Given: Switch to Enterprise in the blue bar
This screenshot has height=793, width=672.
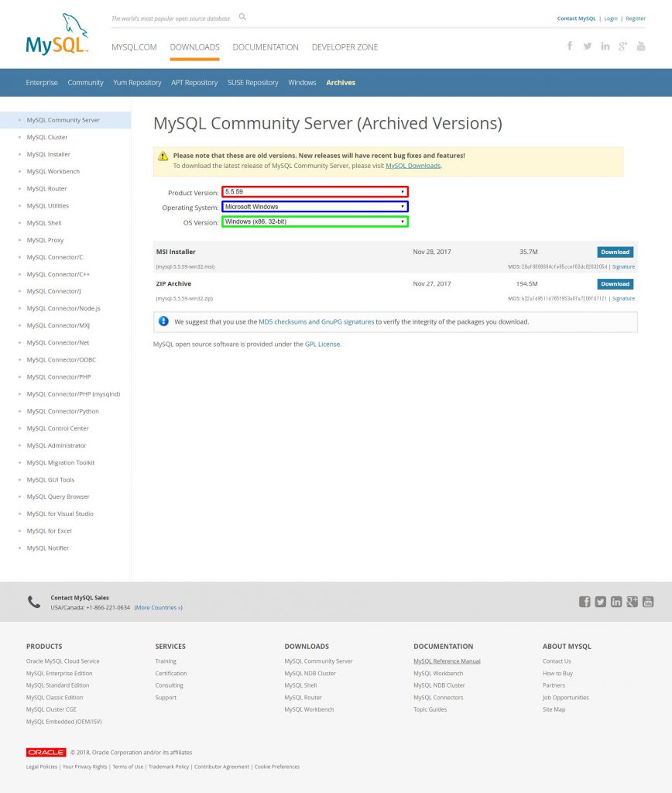Looking at the screenshot, I should pyautogui.click(x=42, y=82).
